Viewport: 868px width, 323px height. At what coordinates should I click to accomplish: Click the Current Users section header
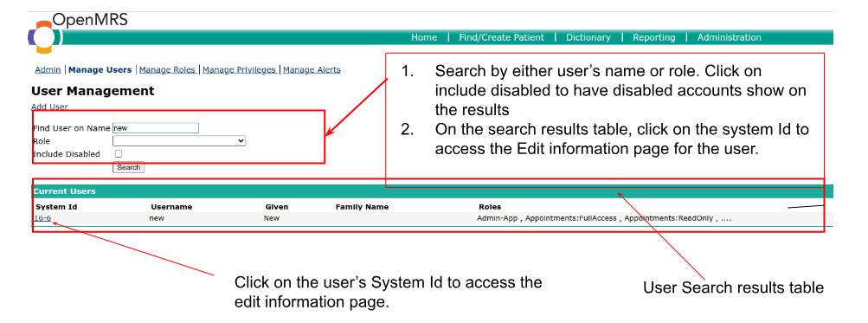pyautogui.click(x=64, y=191)
